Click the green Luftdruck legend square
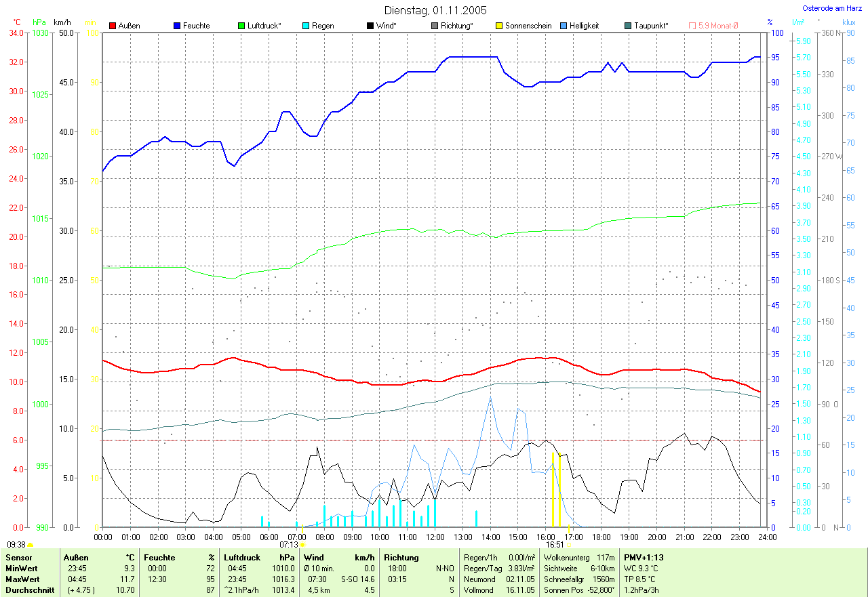868x597 pixels. pyautogui.click(x=241, y=26)
